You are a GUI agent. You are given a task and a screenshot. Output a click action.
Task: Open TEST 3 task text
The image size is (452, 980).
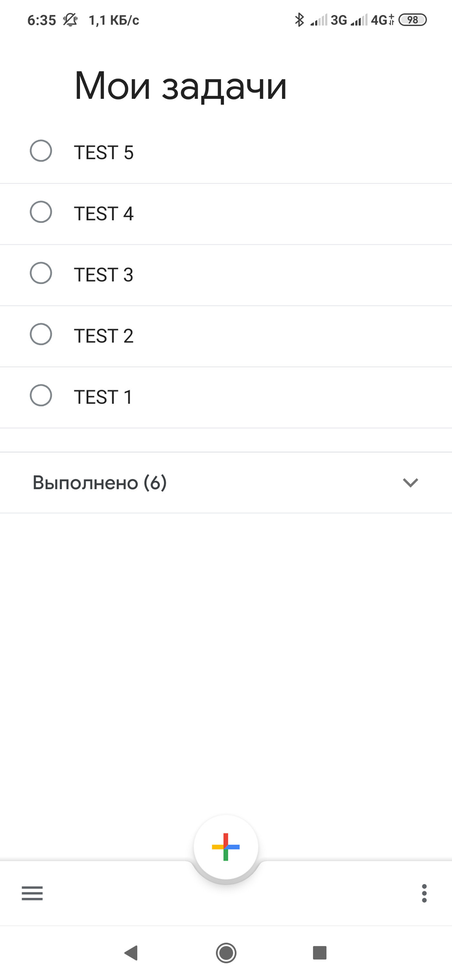coord(103,275)
